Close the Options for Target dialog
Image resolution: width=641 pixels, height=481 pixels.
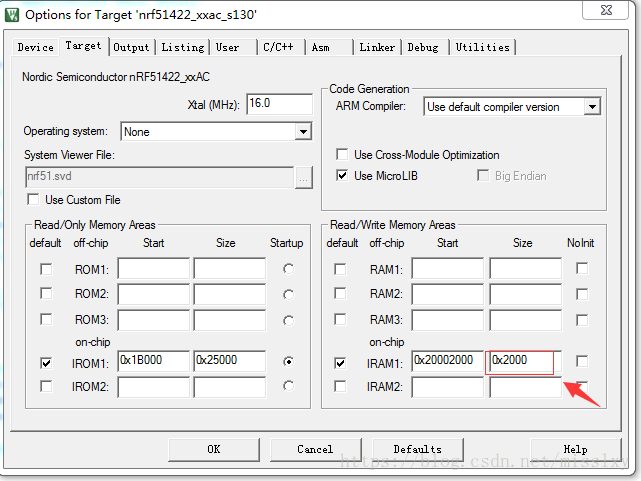[606, 10]
